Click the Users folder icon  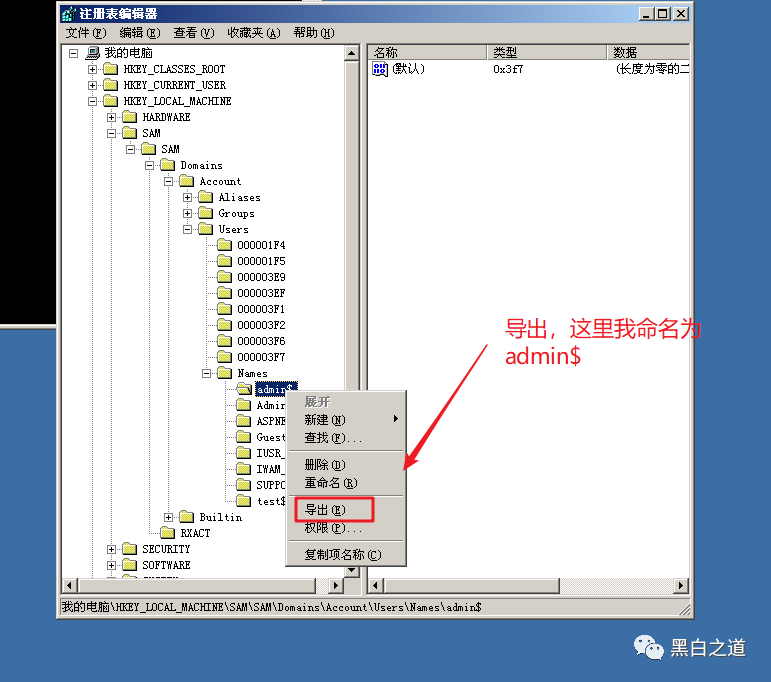[206, 229]
